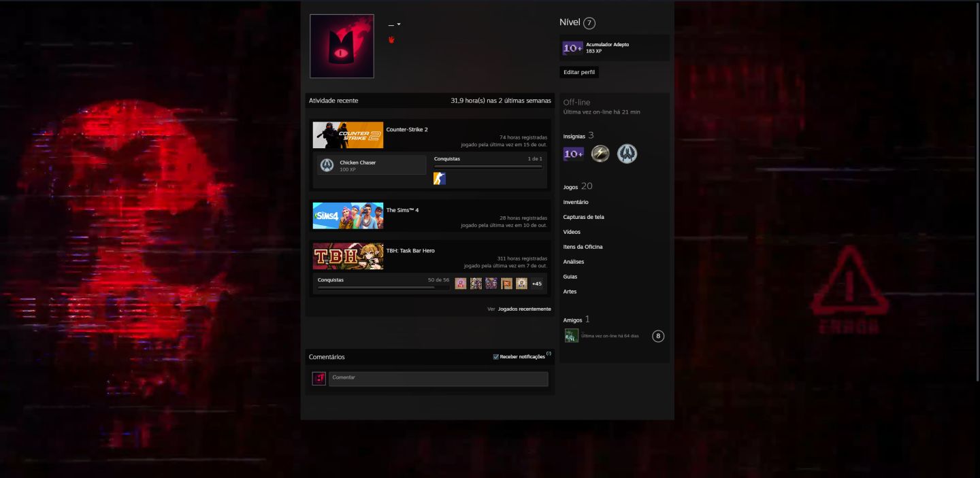Click the Off-line status text
Screen dimensions: 980x478
coord(577,103)
